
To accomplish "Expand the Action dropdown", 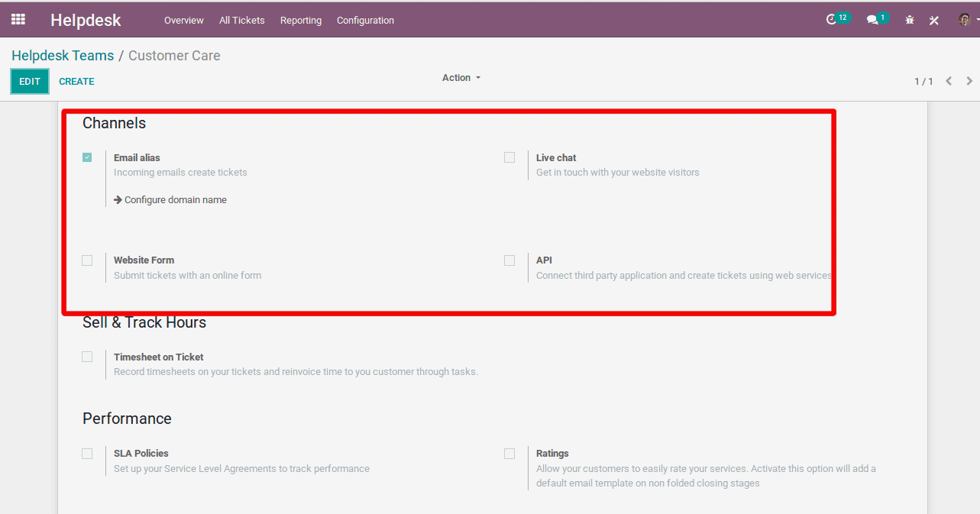I will pos(461,78).
